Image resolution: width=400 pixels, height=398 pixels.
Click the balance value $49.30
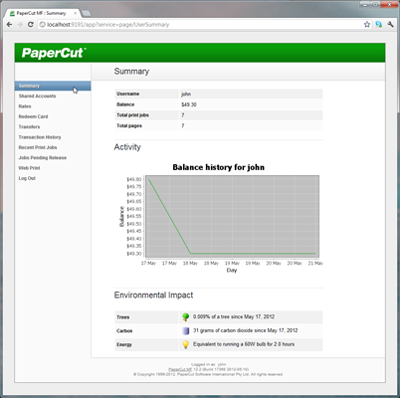click(x=189, y=105)
